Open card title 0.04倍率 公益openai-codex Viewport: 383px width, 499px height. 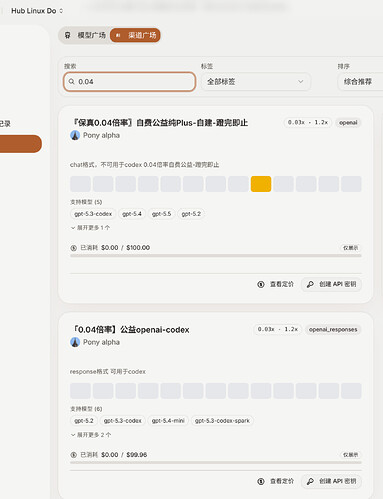tap(131, 330)
